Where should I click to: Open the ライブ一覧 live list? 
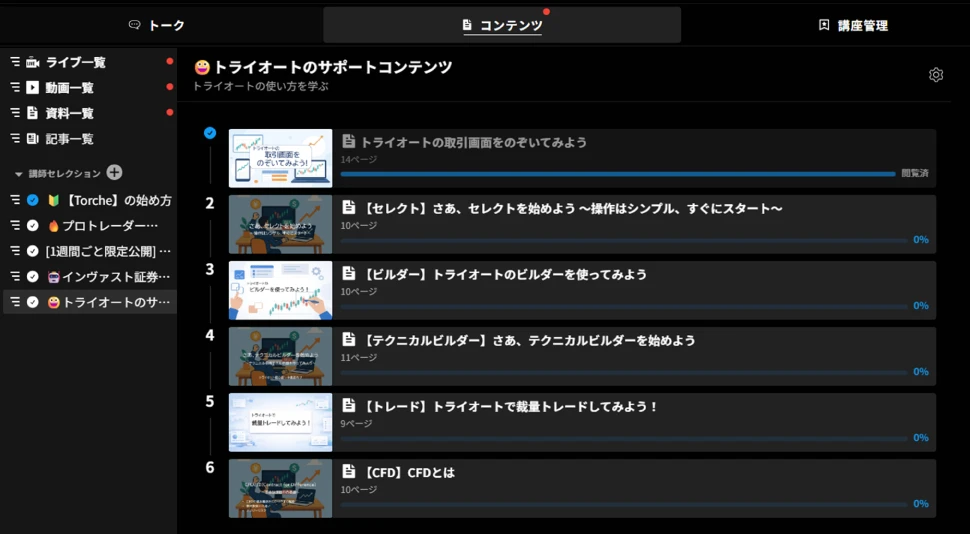[x=75, y=62]
